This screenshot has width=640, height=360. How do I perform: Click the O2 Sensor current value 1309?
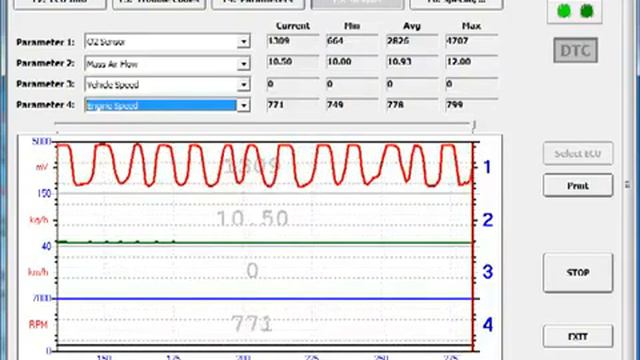293,41
